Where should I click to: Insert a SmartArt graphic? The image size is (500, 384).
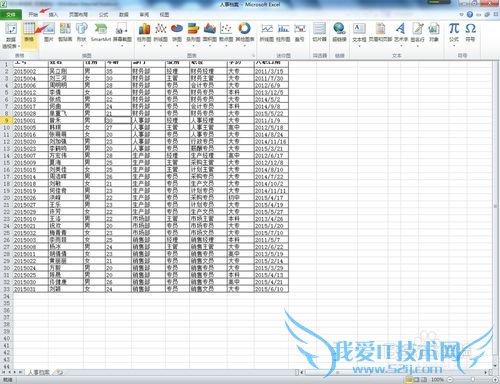100,33
